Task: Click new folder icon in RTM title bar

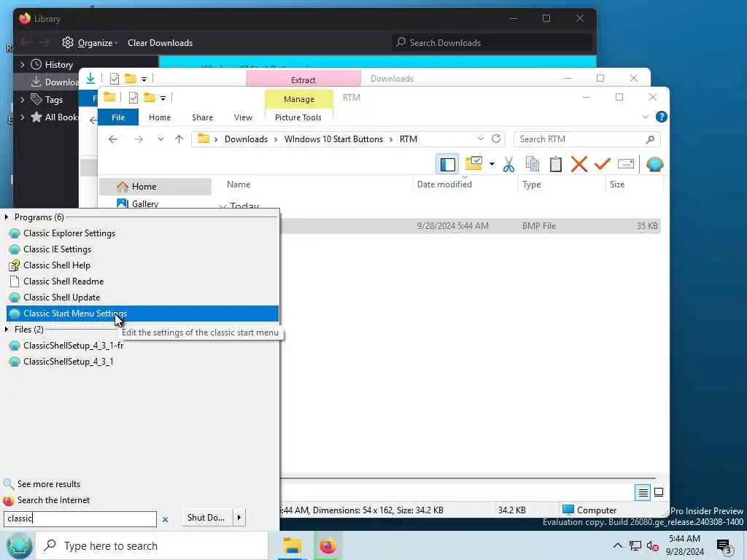Action: pos(150,98)
